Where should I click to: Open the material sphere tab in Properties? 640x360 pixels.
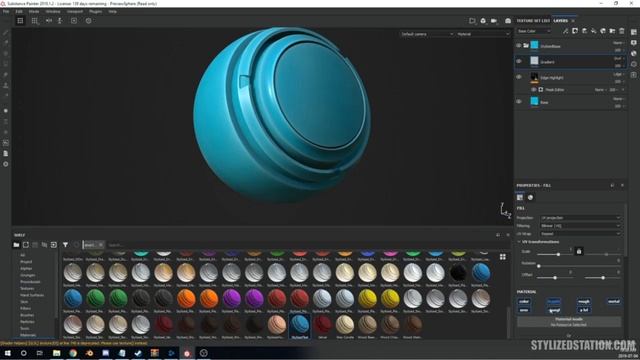click(530, 198)
